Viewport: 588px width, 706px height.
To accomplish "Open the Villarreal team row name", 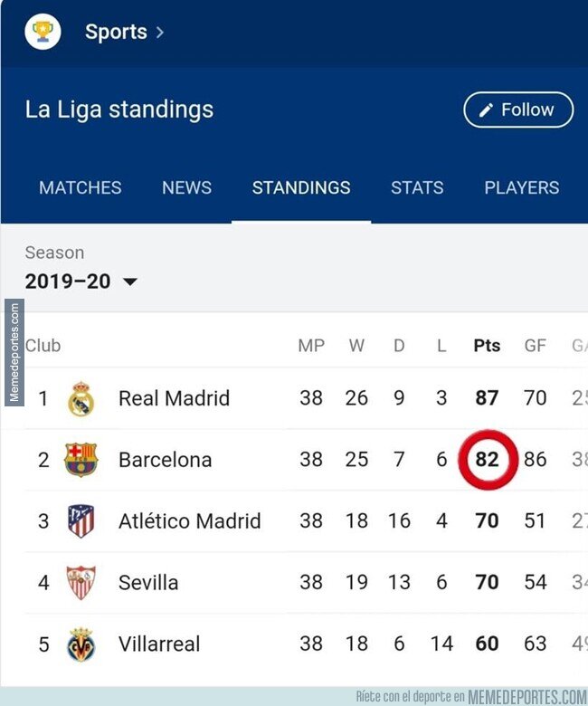I will coord(159,644).
